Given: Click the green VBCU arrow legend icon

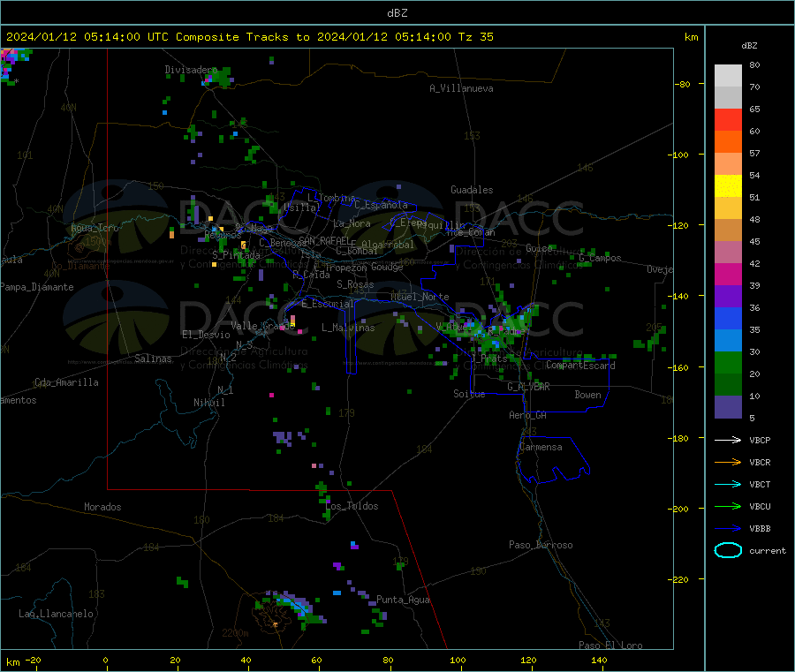Looking at the screenshot, I should [x=728, y=506].
